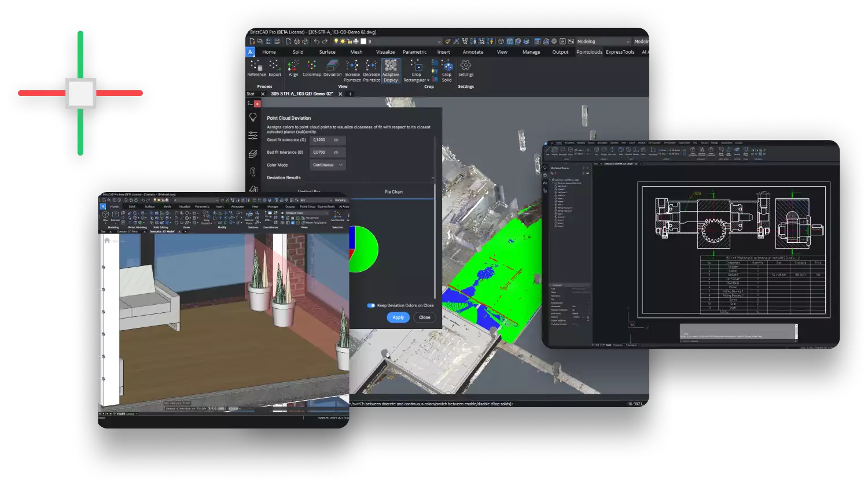868x484 pixels.
Task: Switch to the Annotate tab in center window
Action: click(473, 52)
